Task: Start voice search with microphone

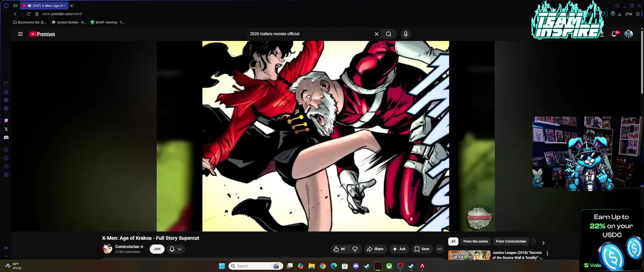Action: pyautogui.click(x=406, y=34)
